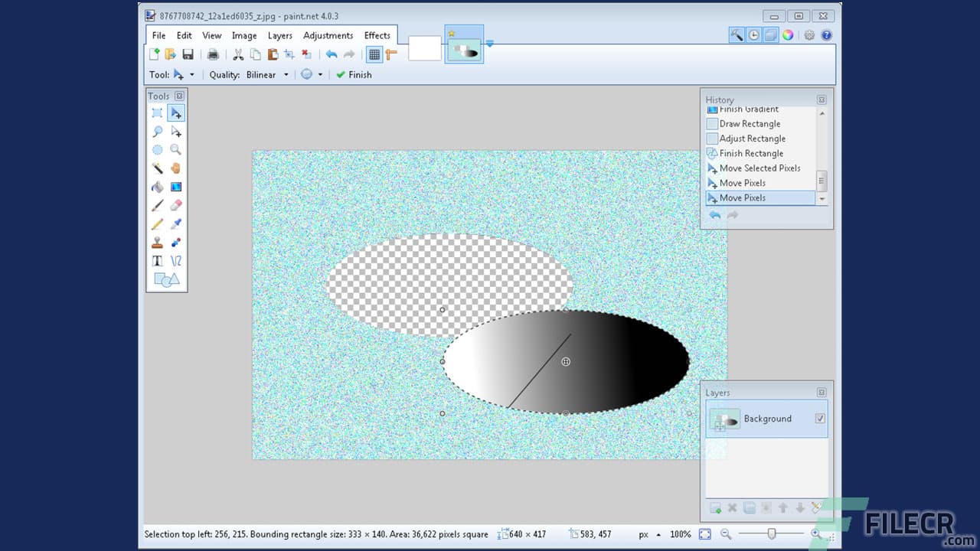Select the Color Picker tool
The width and height of the screenshot is (980, 551).
tap(176, 223)
